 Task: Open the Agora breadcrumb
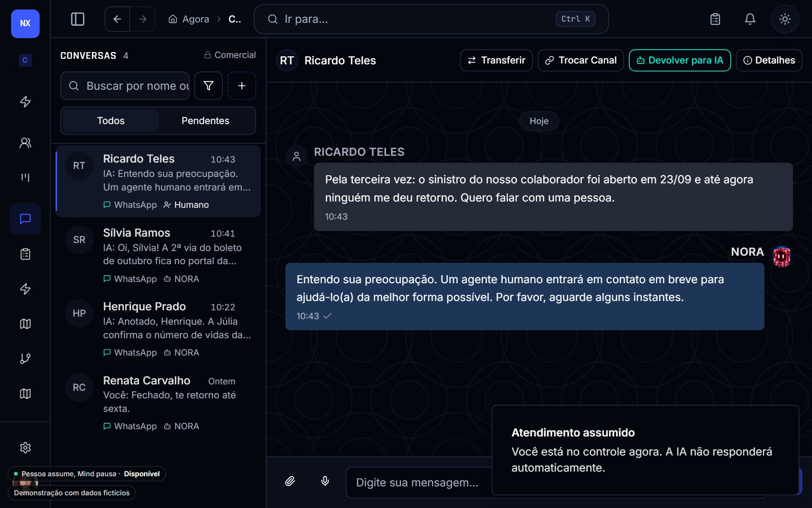[189, 19]
